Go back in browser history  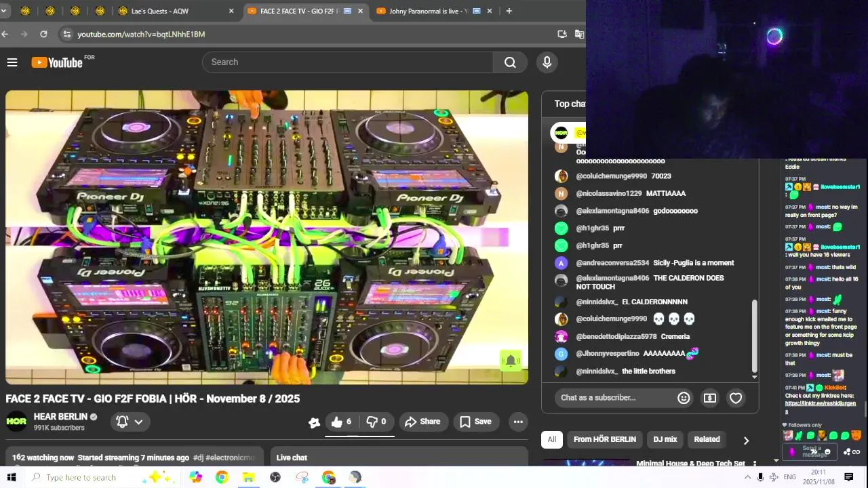(5, 34)
